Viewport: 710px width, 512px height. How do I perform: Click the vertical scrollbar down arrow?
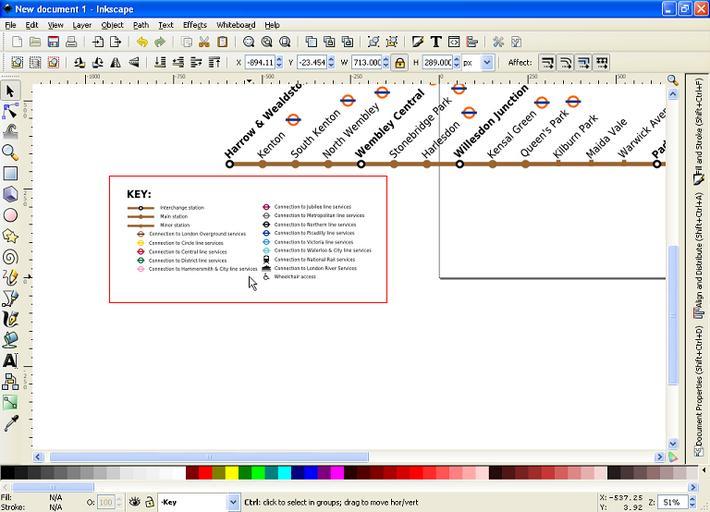pyautogui.click(x=673, y=444)
